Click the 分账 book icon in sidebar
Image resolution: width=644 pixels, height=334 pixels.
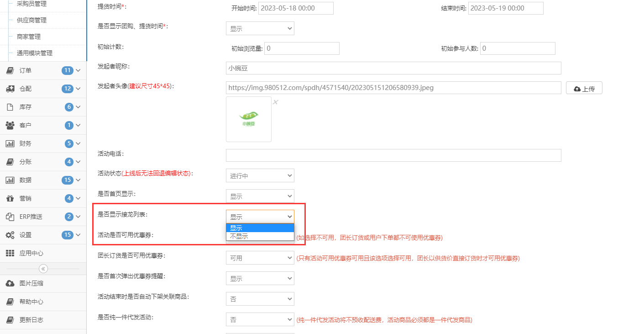tap(10, 162)
